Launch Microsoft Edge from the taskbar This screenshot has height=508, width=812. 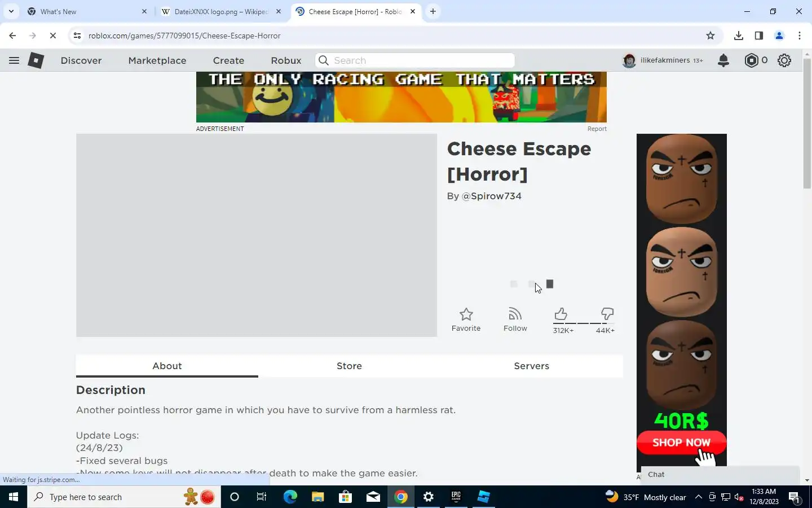click(x=290, y=497)
